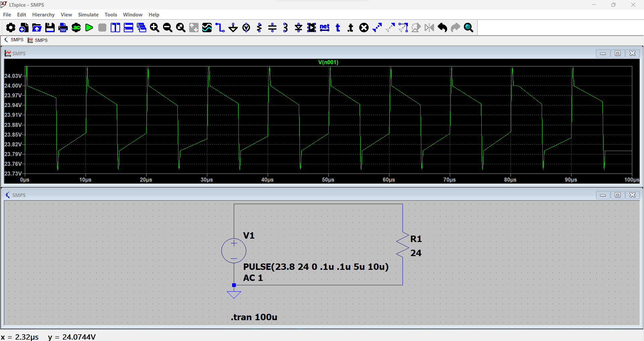Select the Duplicate tool
644x341 pixels.
377,28
